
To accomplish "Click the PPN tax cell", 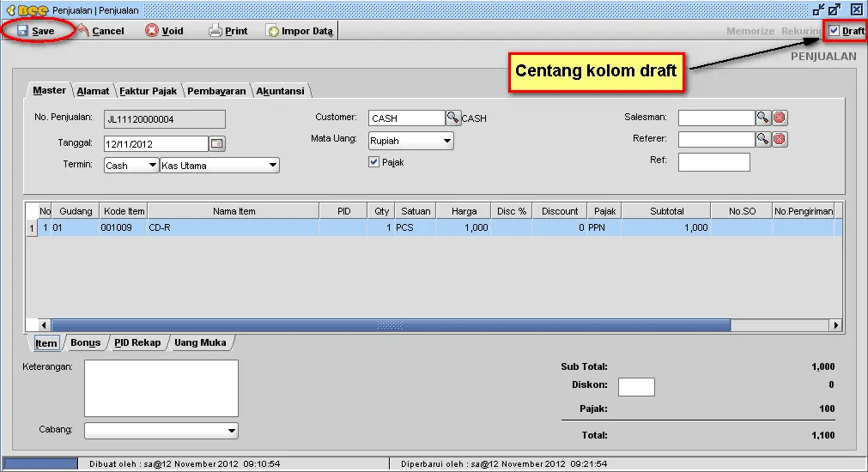I will pyautogui.click(x=604, y=227).
